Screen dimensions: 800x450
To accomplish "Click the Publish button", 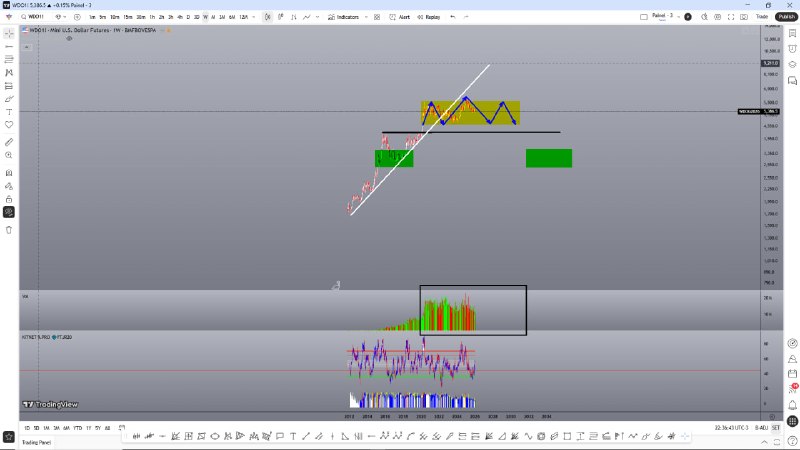I will click(x=785, y=17).
